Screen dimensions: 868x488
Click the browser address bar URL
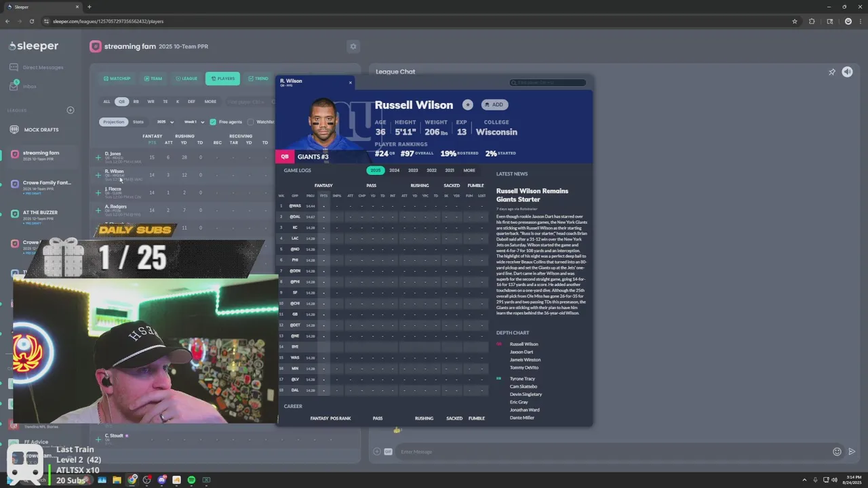(x=108, y=21)
